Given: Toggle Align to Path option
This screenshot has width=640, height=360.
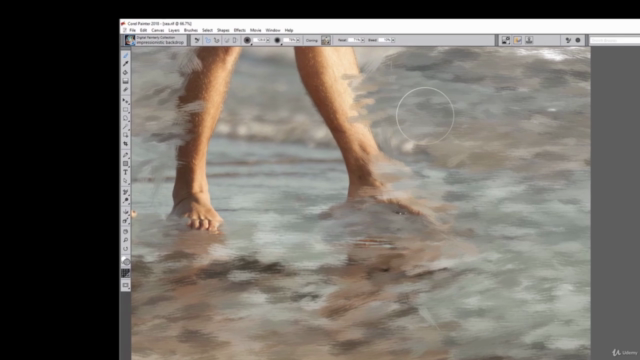Looking at the screenshot, I should (227, 40).
